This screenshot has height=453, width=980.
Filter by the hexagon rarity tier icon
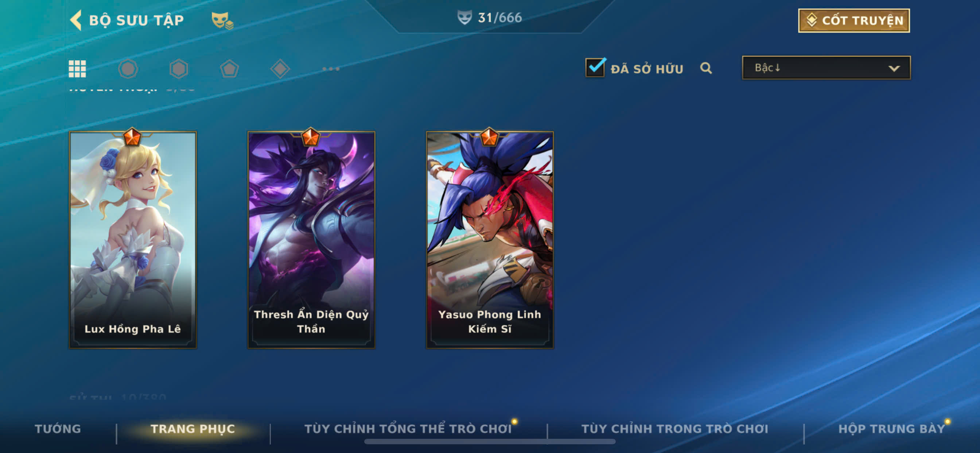click(x=178, y=69)
